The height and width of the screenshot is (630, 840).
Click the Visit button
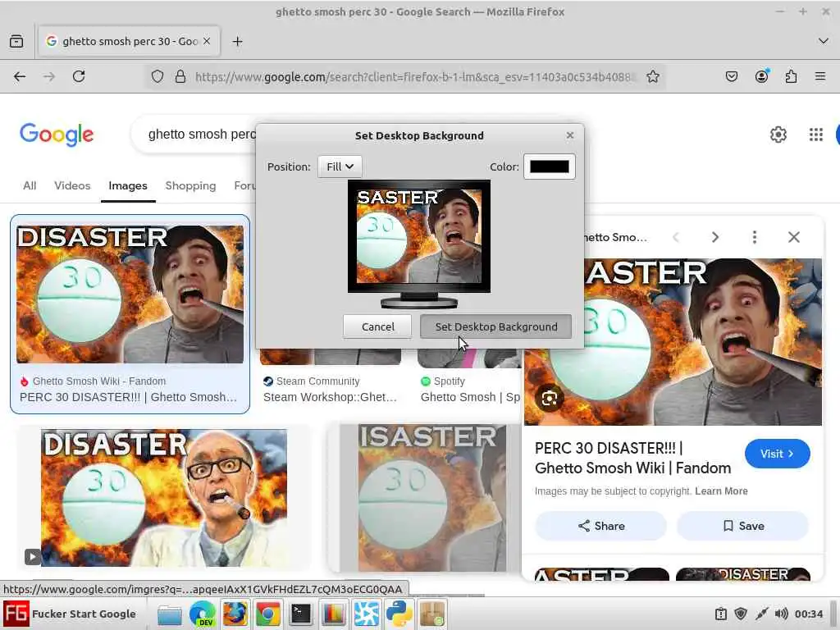point(777,454)
